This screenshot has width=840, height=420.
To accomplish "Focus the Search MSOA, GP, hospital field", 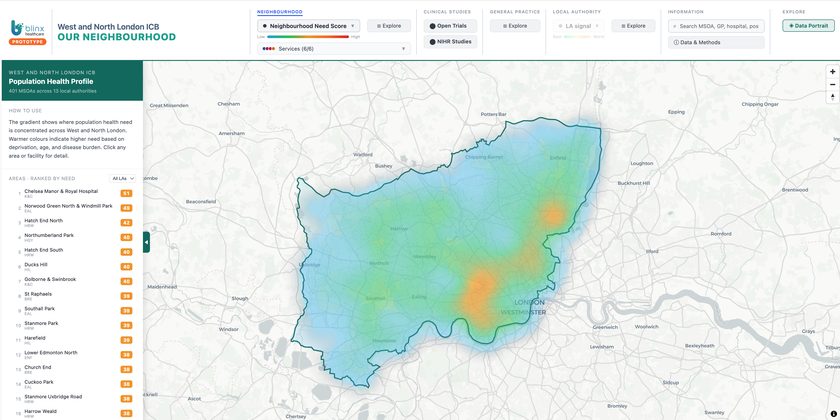I will [716, 26].
